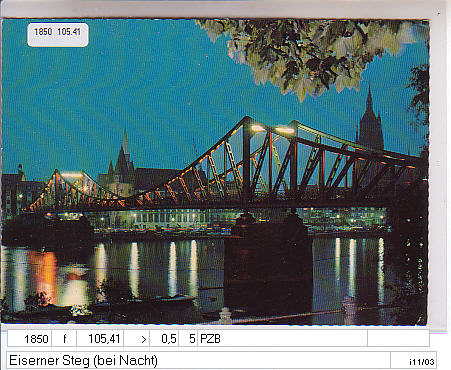Select the cell containing 1850
The image size is (451, 370).
(x=29, y=339)
